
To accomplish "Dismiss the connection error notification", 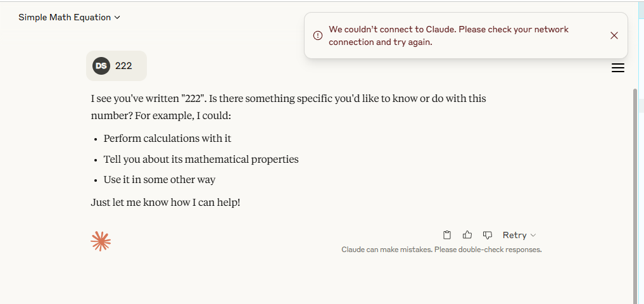I will tap(614, 35).
